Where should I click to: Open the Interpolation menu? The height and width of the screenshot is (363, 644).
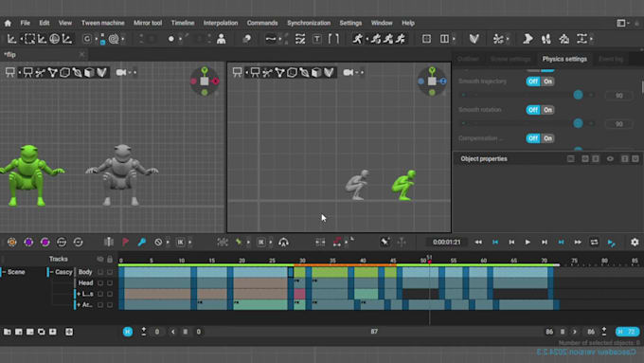click(221, 23)
